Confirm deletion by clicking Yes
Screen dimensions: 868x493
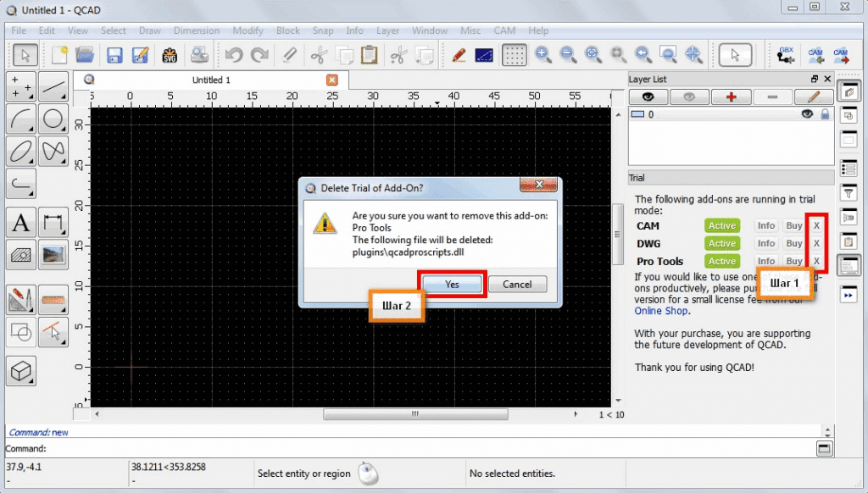[452, 285]
